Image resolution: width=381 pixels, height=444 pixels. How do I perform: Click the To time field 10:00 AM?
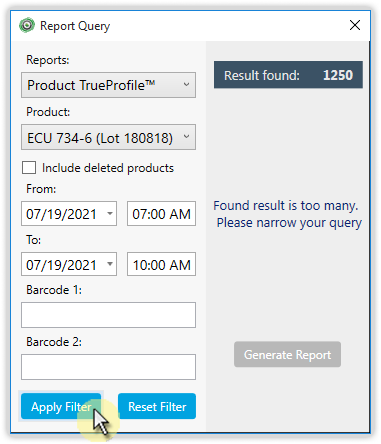[161, 264]
